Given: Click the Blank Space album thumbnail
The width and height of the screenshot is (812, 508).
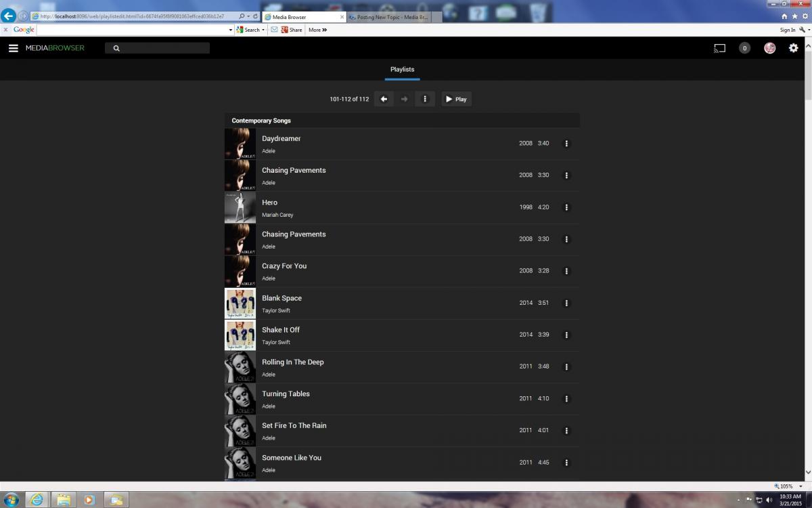Looking at the screenshot, I should [x=240, y=303].
